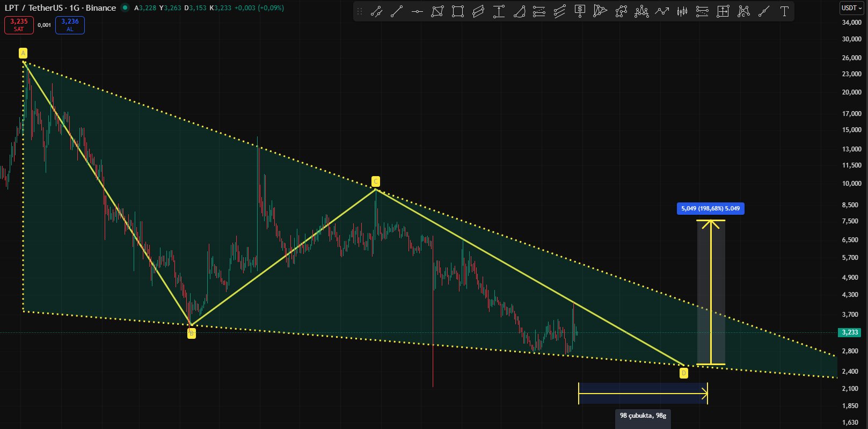The width and height of the screenshot is (868, 429).
Task: Select the point A label on the pattern
Action: [23, 53]
